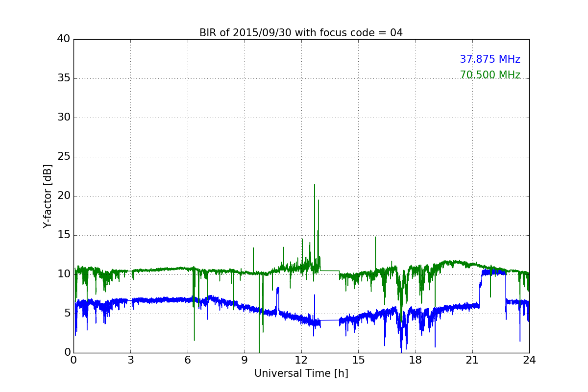588x392 pixels.
Task: Click x-axis tick label '9'
Action: [245, 360]
